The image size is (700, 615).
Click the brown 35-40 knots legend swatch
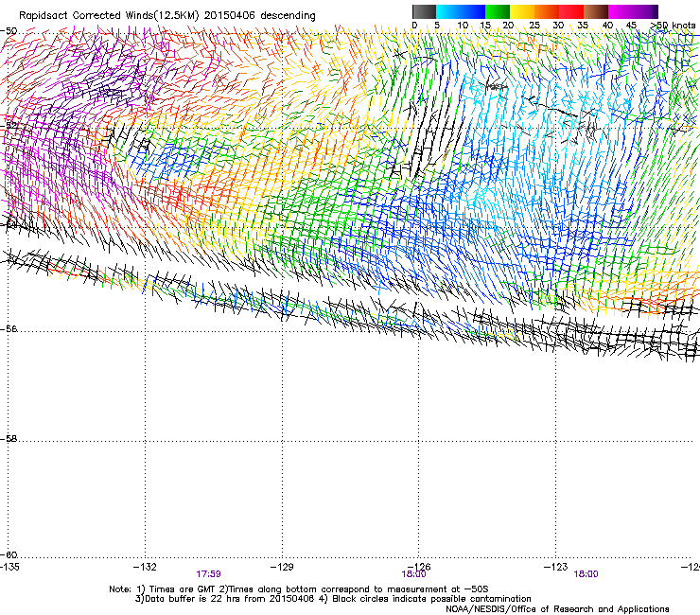tap(596, 11)
